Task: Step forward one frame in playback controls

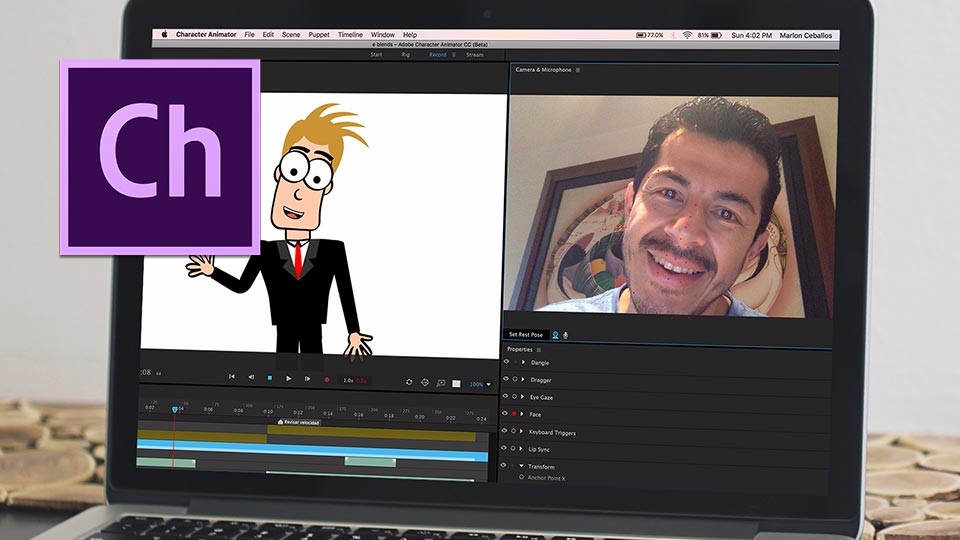Action: pyautogui.click(x=307, y=379)
